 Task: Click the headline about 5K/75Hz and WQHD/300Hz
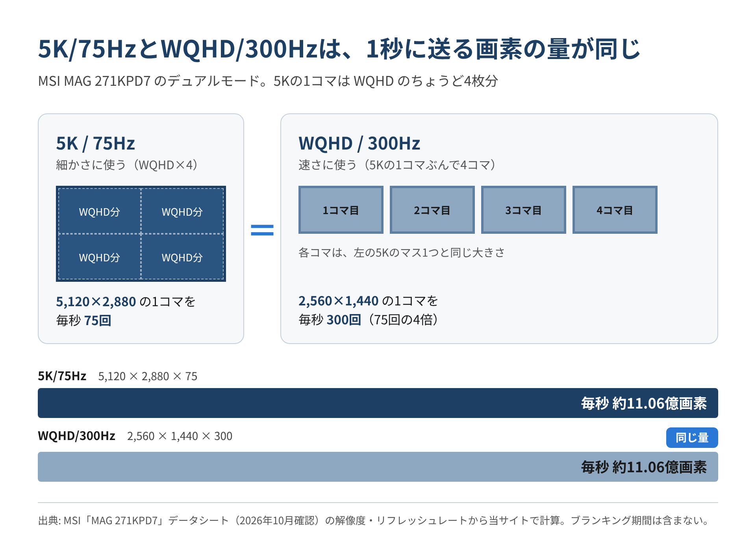[339, 49]
